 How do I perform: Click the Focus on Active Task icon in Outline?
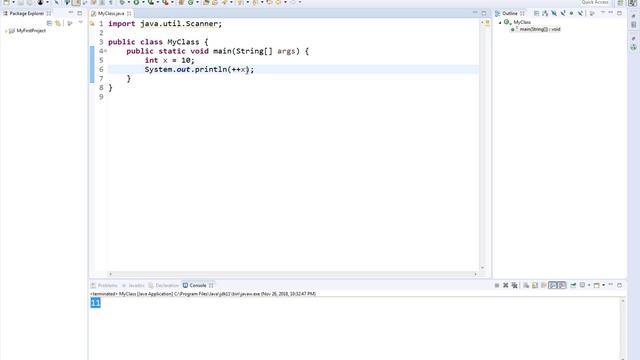[x=592, y=13]
